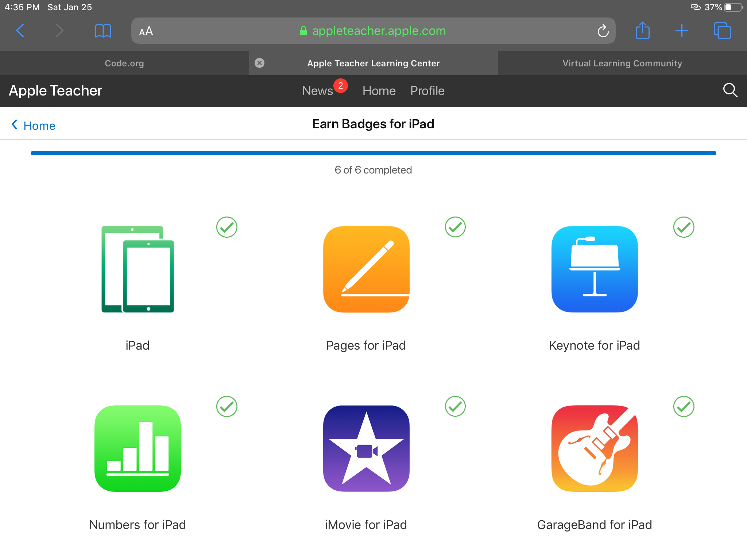Tap the Safari share icon
Image resolution: width=747 pixels, height=560 pixels.
pos(642,31)
